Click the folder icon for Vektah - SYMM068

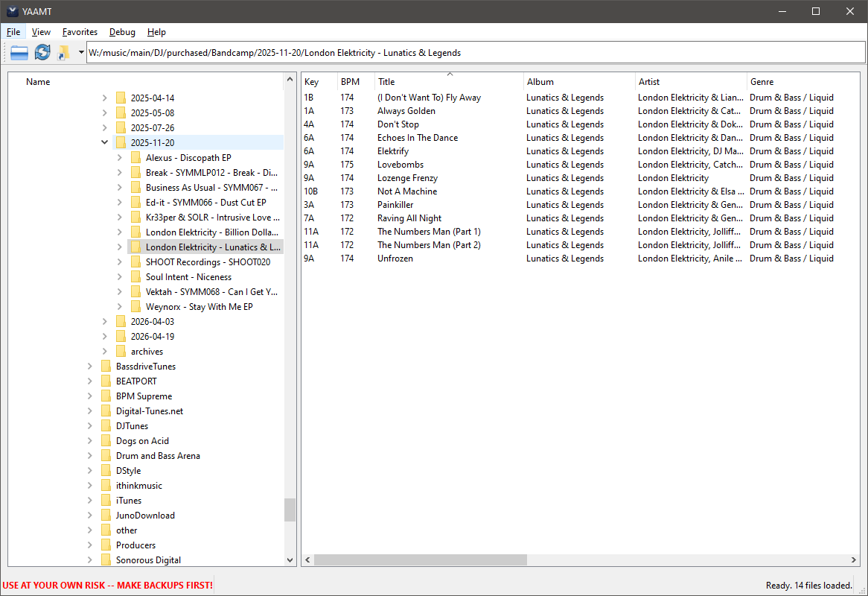[x=135, y=291]
